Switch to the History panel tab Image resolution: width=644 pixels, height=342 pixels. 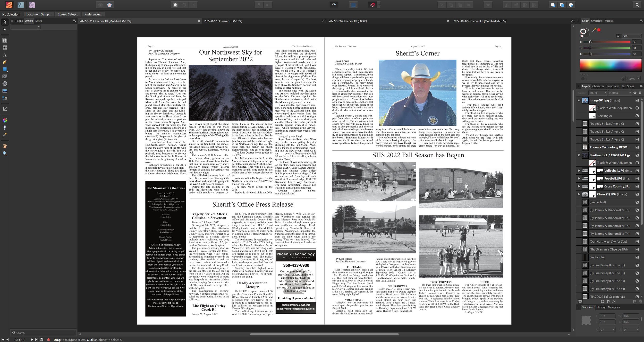[x=601, y=307]
